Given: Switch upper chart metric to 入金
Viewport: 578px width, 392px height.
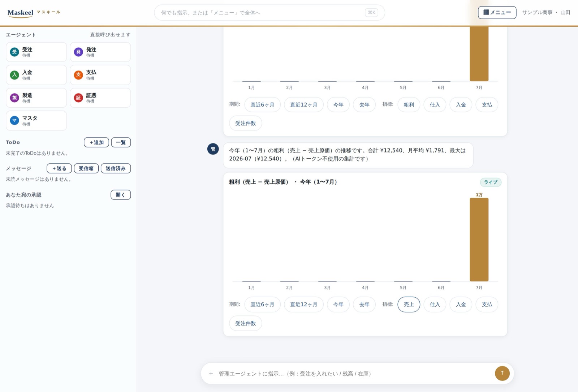Looking at the screenshot, I should click(461, 105).
